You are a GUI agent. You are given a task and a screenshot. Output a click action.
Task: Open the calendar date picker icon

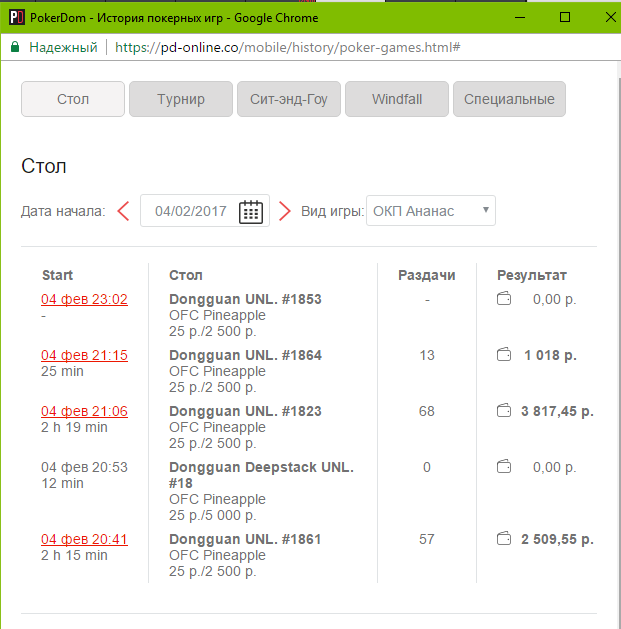[x=251, y=211]
